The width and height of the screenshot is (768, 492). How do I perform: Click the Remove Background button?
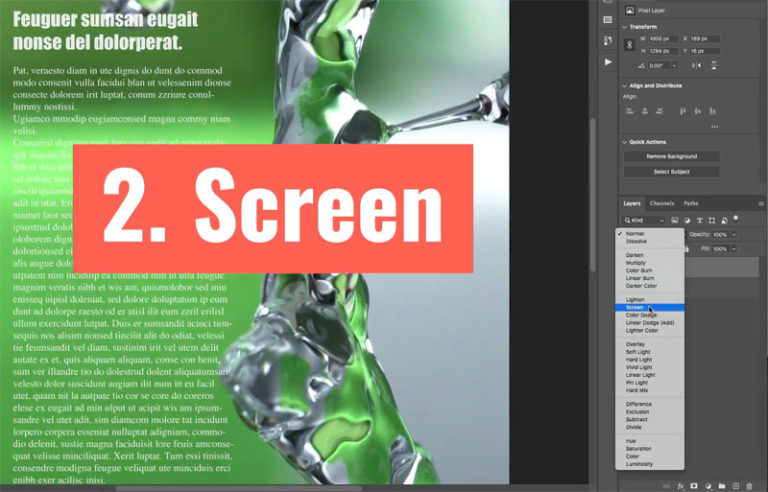click(671, 157)
